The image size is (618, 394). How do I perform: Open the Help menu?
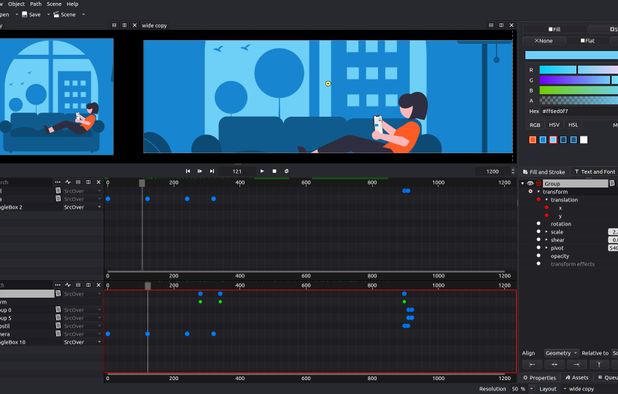72,4
